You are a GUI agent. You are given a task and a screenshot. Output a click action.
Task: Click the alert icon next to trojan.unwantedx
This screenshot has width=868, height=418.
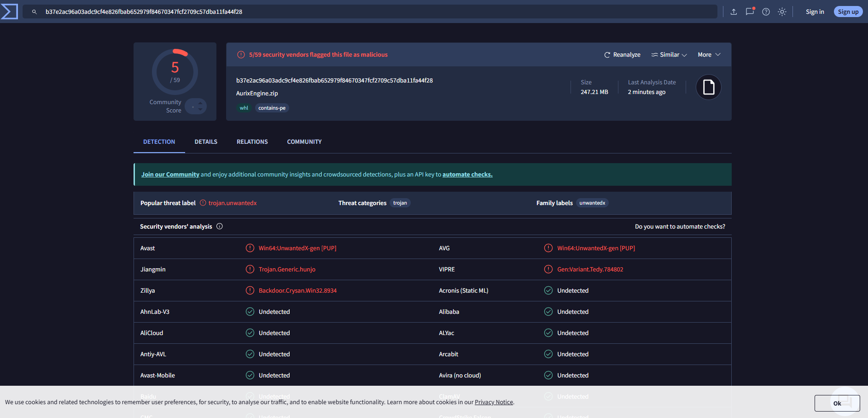coord(203,203)
